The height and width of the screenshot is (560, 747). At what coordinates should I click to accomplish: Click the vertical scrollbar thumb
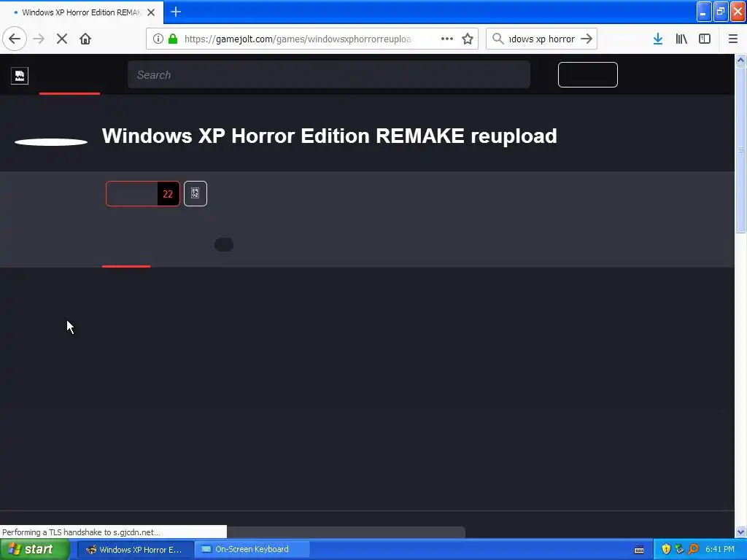pyautogui.click(x=740, y=149)
